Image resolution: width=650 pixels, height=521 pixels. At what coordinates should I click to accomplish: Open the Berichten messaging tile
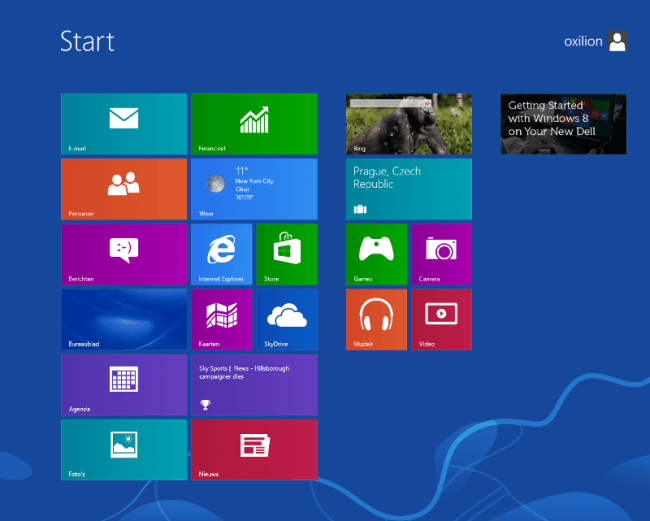124,254
